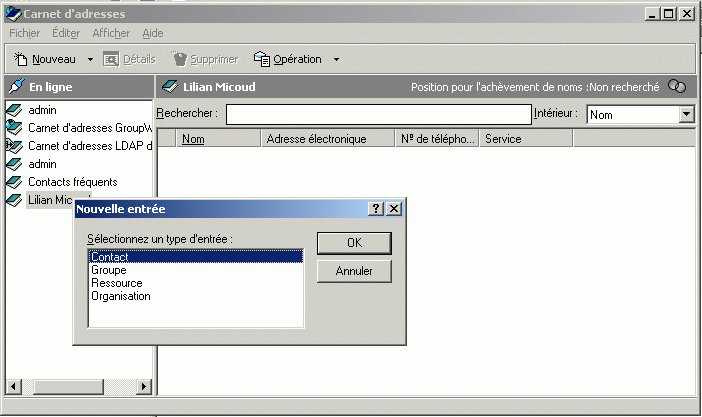
Task: Click the Supprimer trash icon
Action: pos(180,59)
